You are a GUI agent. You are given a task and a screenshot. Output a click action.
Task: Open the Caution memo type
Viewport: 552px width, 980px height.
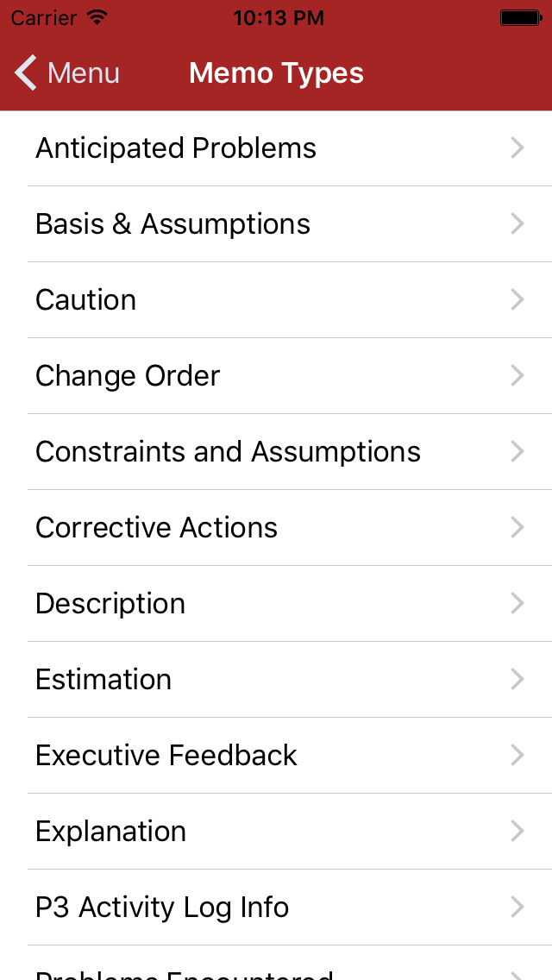(x=86, y=300)
